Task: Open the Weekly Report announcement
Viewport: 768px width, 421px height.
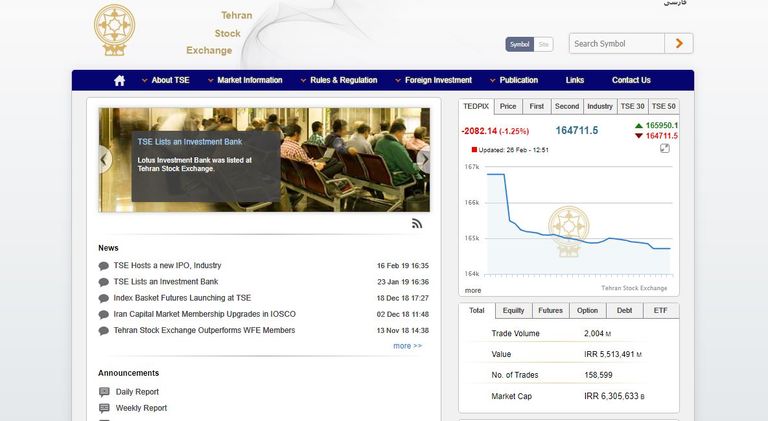Action: click(141, 408)
